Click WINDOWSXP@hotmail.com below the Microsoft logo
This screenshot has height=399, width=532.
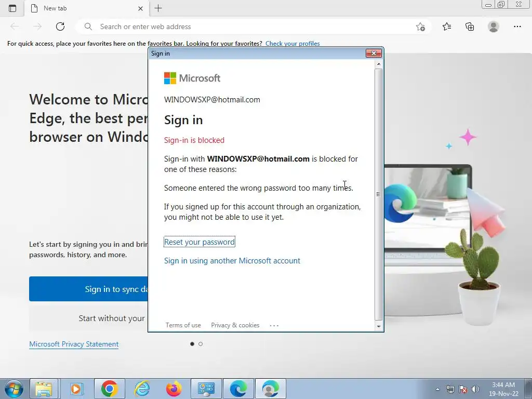(212, 100)
